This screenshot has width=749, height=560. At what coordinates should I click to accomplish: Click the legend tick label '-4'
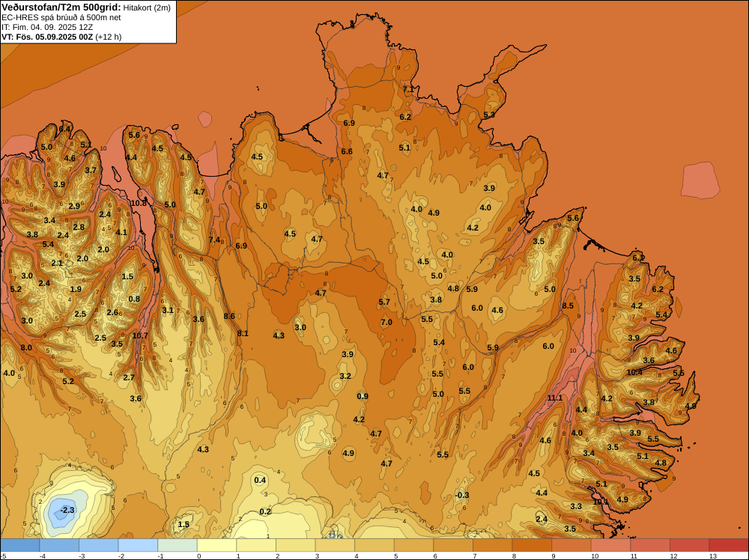tap(43, 556)
